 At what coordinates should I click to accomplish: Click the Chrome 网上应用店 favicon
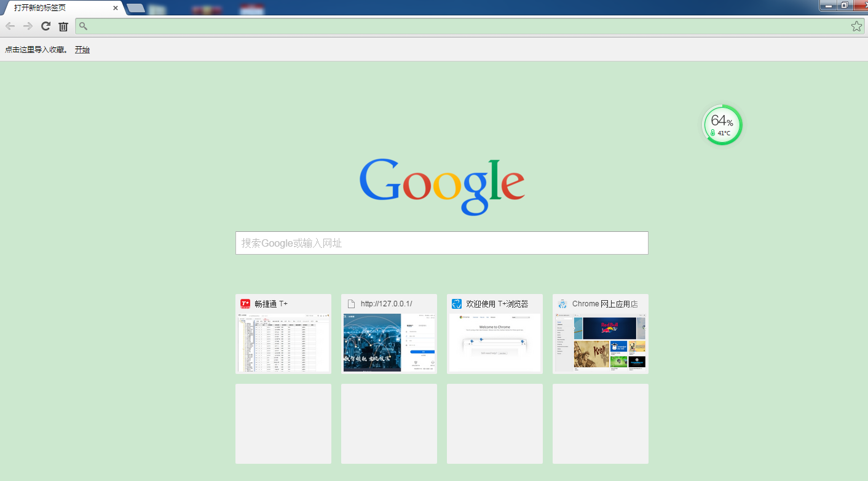562,304
